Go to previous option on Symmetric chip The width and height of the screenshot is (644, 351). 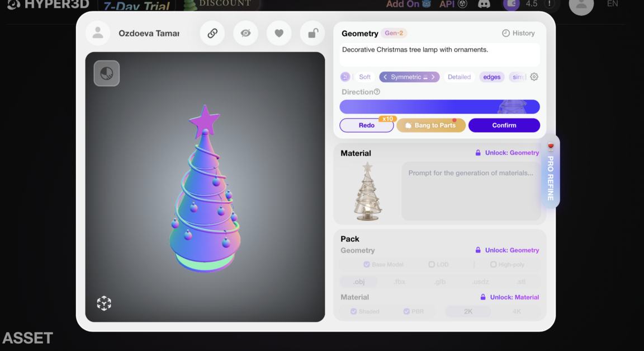[x=385, y=77]
